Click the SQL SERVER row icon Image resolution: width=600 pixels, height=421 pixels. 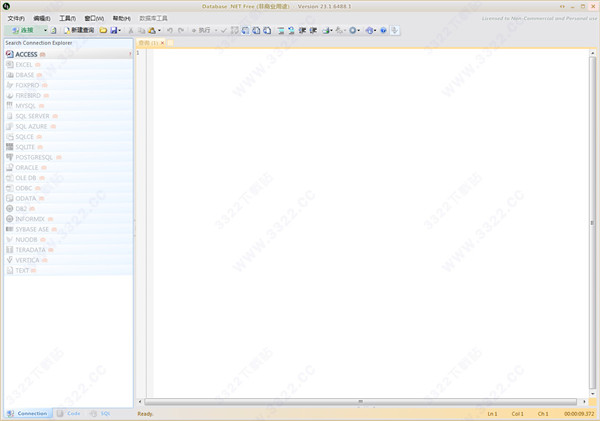(10, 116)
